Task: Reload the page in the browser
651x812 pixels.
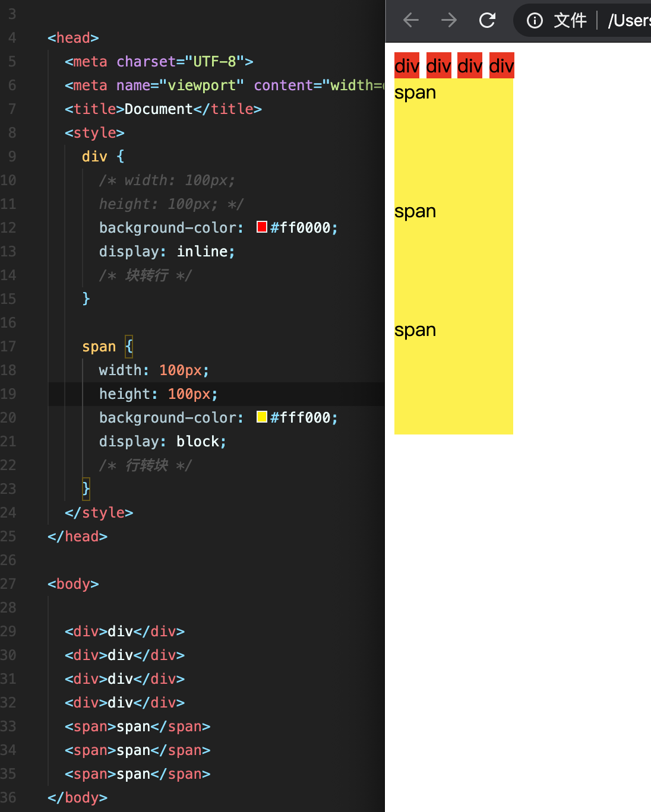Action: [x=488, y=21]
